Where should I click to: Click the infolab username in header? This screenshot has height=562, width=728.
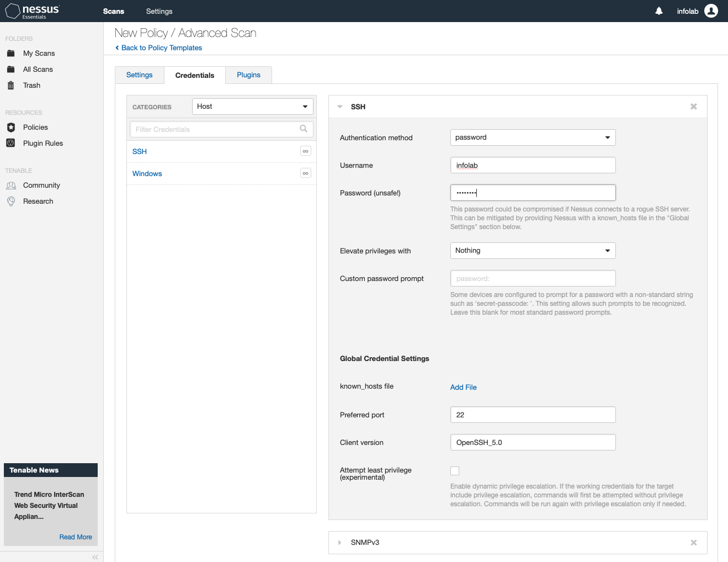pos(688,11)
